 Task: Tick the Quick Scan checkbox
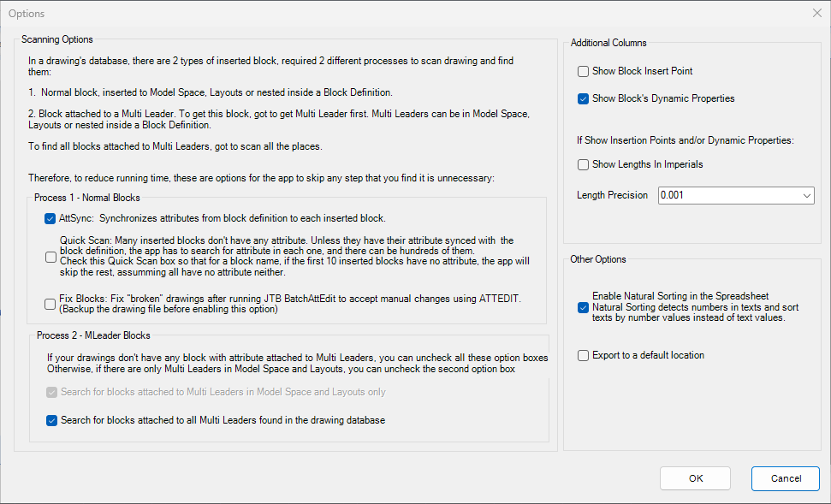click(x=50, y=257)
